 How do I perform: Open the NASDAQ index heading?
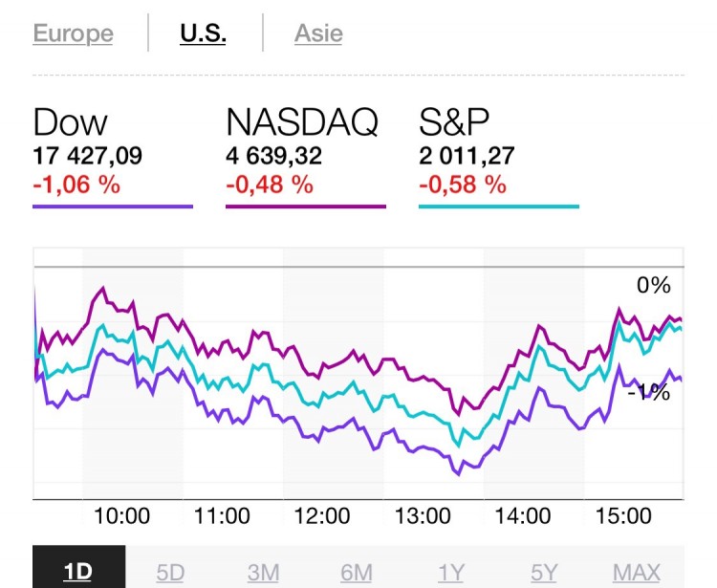click(x=302, y=122)
